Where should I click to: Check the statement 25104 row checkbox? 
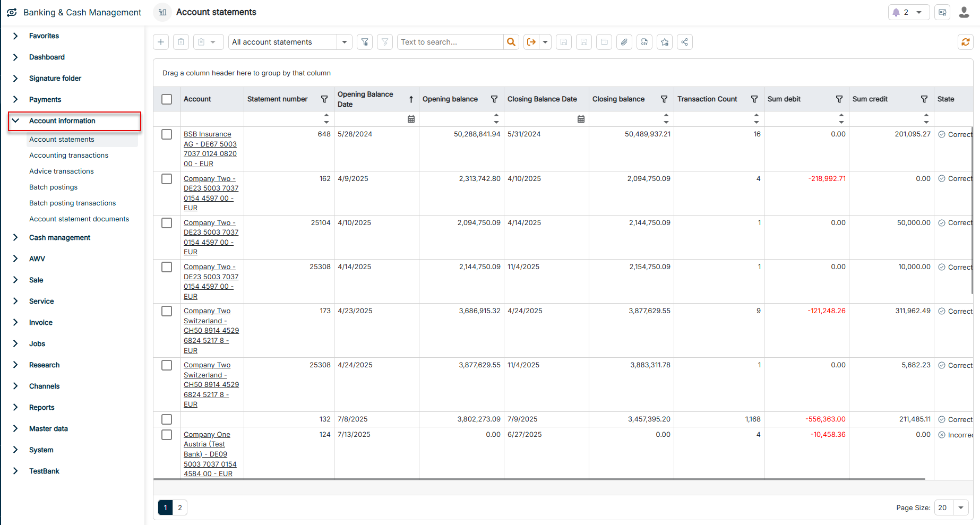tap(167, 223)
